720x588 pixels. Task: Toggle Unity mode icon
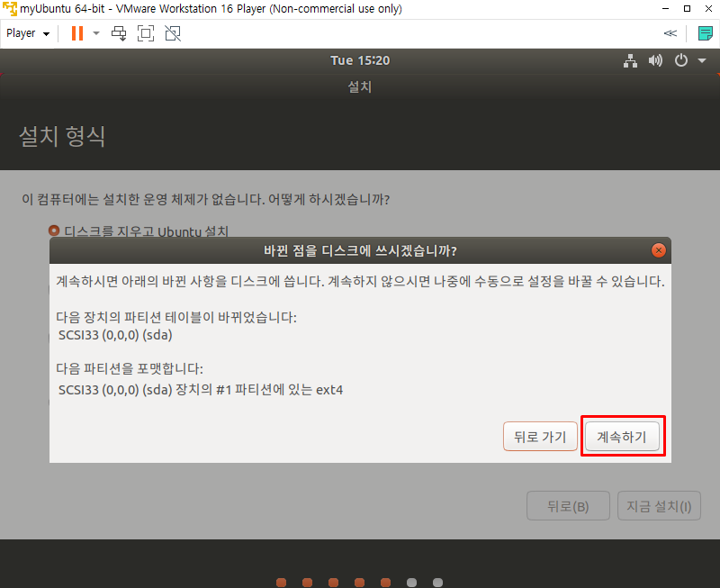173,33
